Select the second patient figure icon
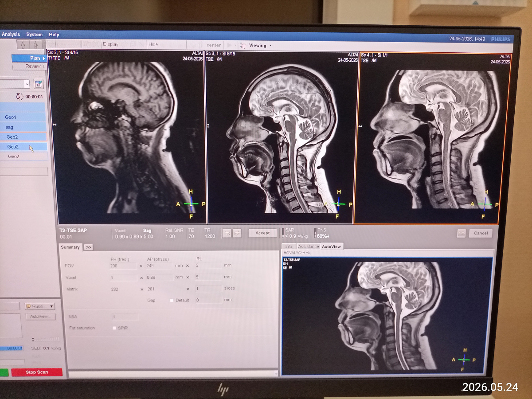Image resolution: width=532 pixels, height=399 pixels. [x=35, y=45]
